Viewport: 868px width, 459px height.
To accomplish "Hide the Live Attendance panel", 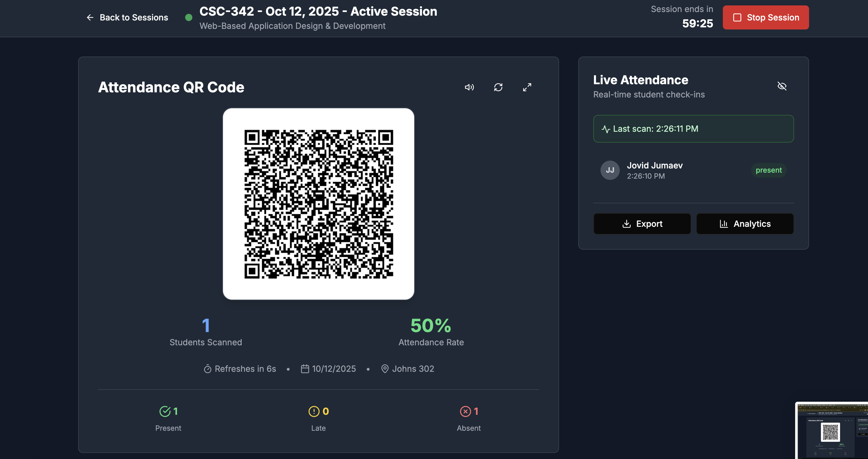I will coord(782,86).
